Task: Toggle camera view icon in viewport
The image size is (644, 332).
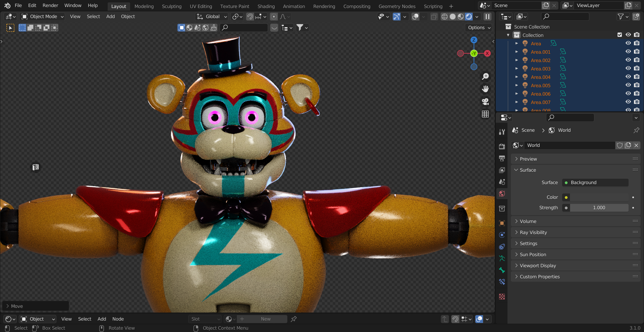Action: [485, 102]
